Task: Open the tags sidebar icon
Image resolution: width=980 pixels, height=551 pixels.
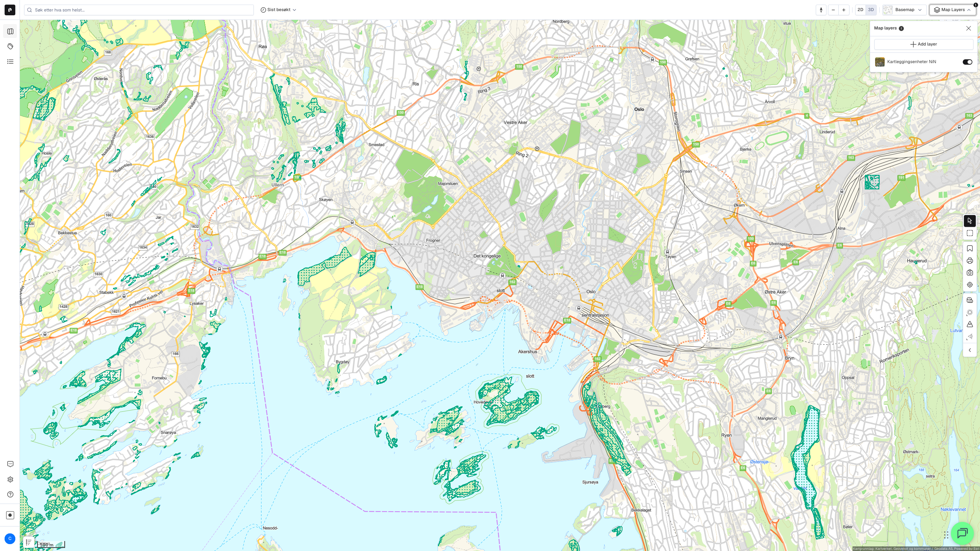Action: point(10,46)
